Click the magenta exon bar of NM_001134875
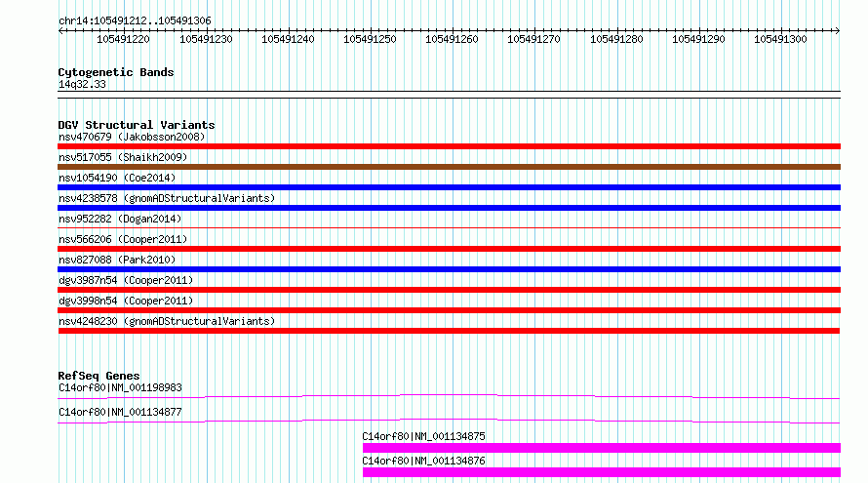 (602, 448)
